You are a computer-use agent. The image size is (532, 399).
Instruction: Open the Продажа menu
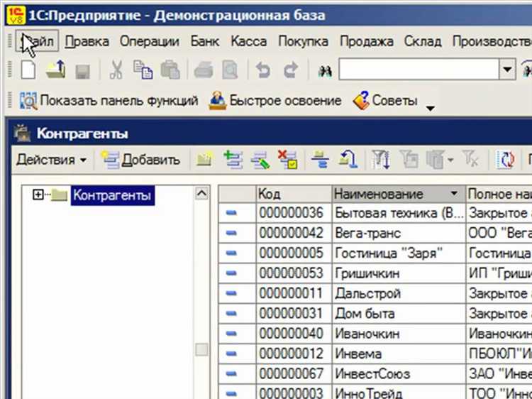click(367, 41)
